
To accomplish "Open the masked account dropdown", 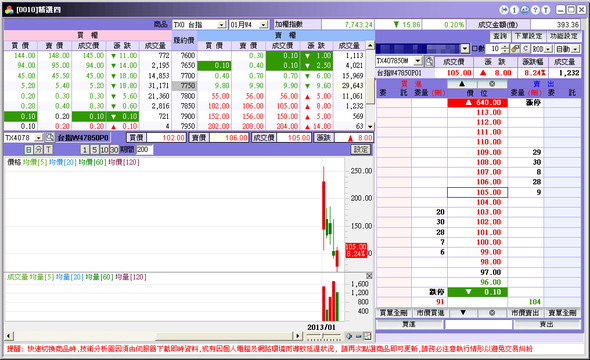I will coord(465,49).
